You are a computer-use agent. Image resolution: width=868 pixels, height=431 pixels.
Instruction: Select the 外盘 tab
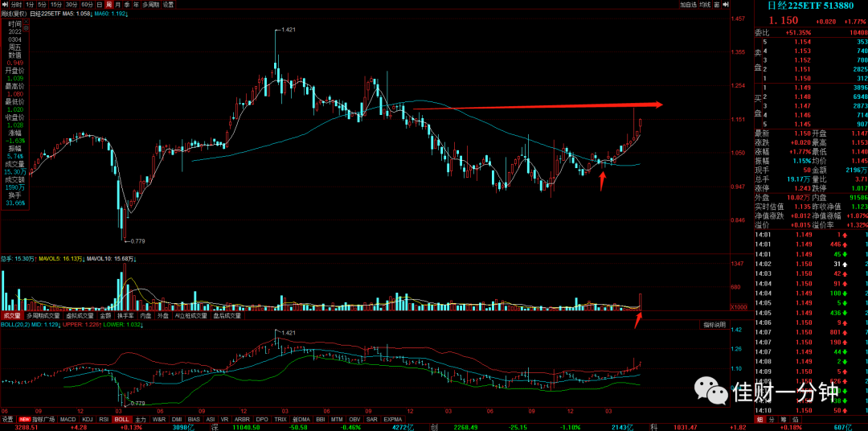[163, 316]
